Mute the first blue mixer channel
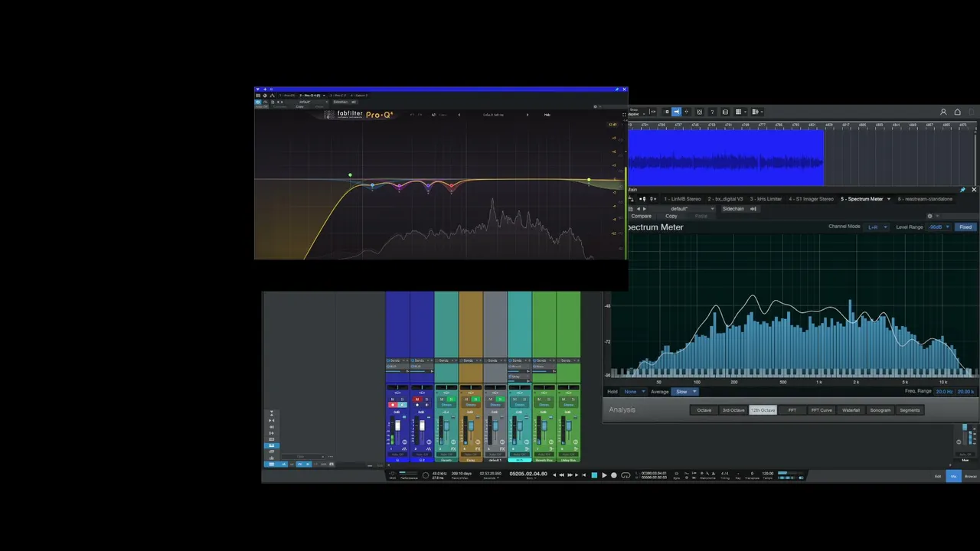 (x=393, y=399)
